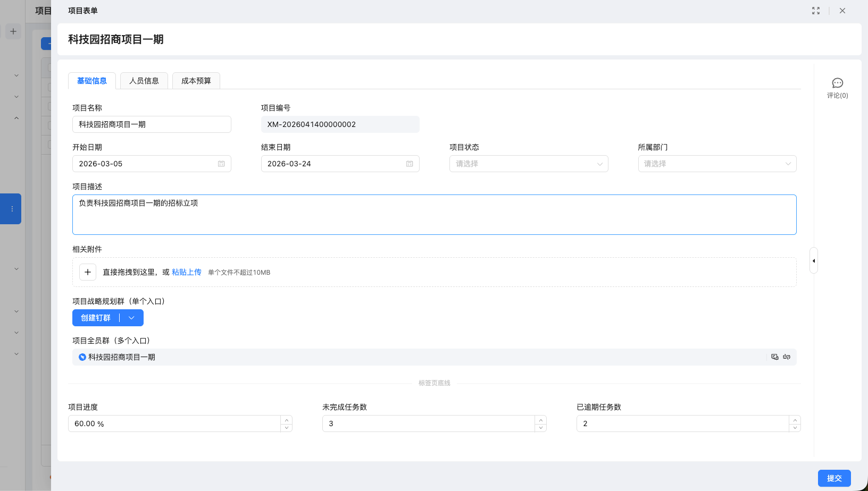Open start date calendar picker
This screenshot has height=491, width=868.
coord(221,164)
